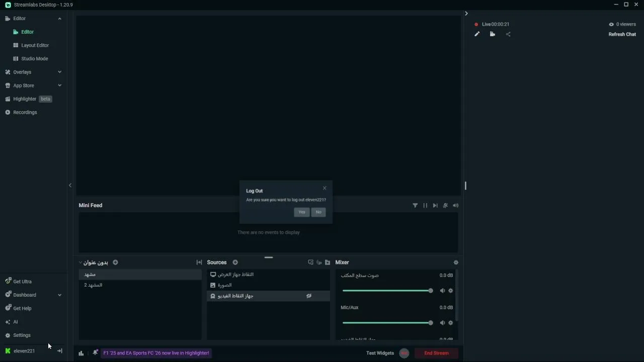Collapse the chat panel with the arrow
644x362 pixels.
(466, 14)
